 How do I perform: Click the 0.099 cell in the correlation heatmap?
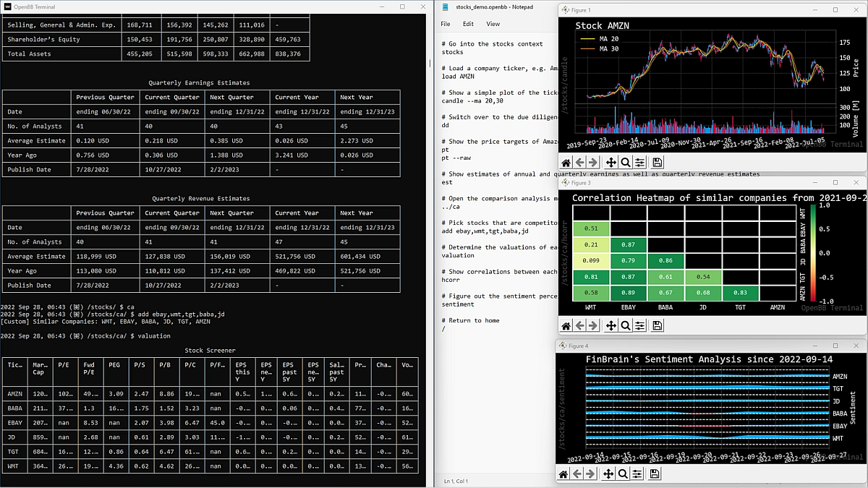tap(591, 260)
